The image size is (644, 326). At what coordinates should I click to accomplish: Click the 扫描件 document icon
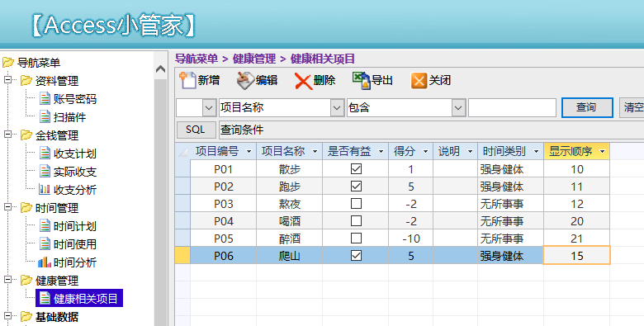click(x=45, y=116)
